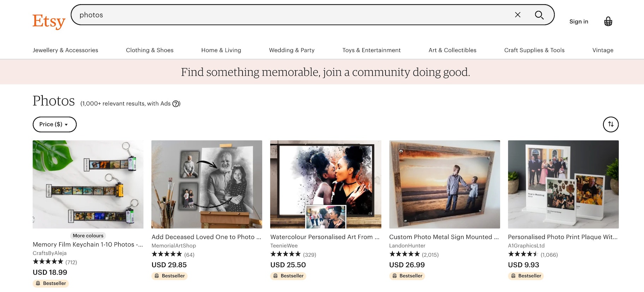Image resolution: width=644 pixels, height=292 pixels.
Task: Open the Home & Living category menu
Action: click(221, 50)
